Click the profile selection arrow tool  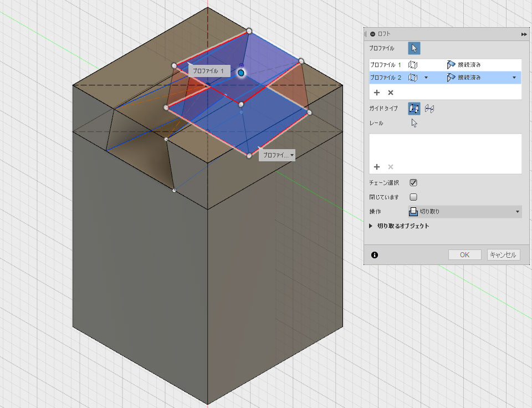(x=414, y=48)
